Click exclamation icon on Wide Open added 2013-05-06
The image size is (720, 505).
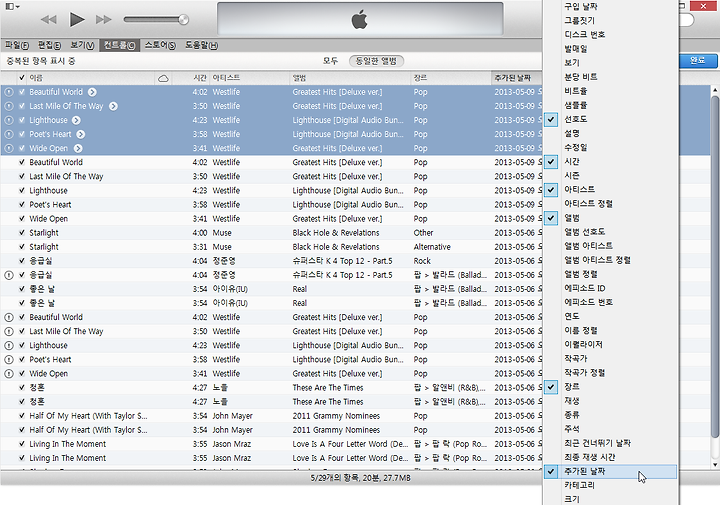[9, 374]
